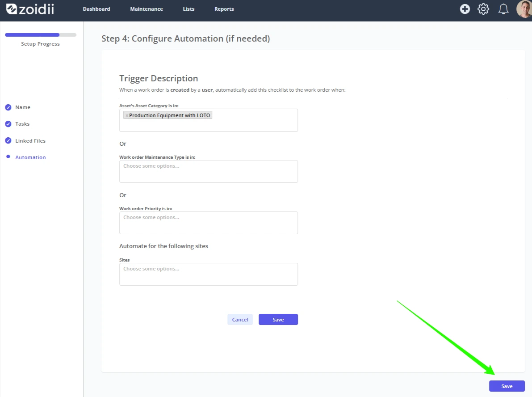Image resolution: width=532 pixels, height=397 pixels.
Task: Click the Setup Progress bar
Action: point(40,34)
